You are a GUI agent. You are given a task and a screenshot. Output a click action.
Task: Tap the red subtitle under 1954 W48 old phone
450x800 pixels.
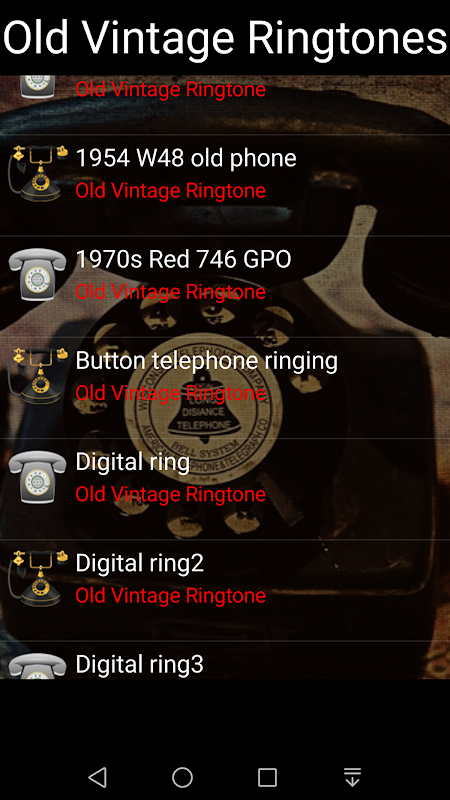(x=170, y=190)
